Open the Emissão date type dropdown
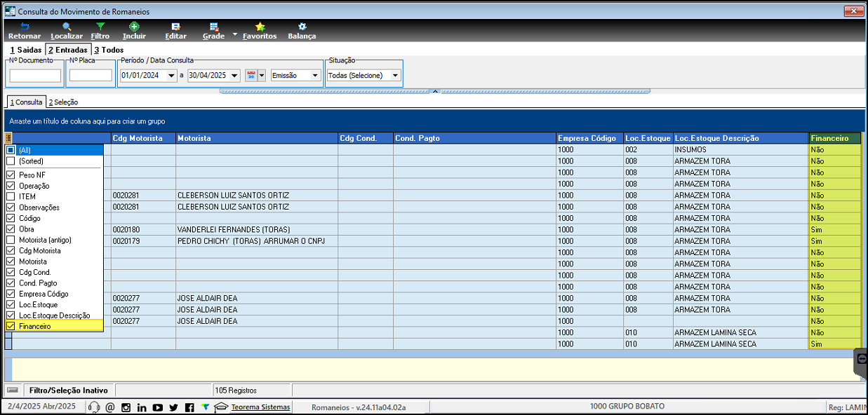Image resolution: width=868 pixels, height=415 pixels. coord(315,76)
